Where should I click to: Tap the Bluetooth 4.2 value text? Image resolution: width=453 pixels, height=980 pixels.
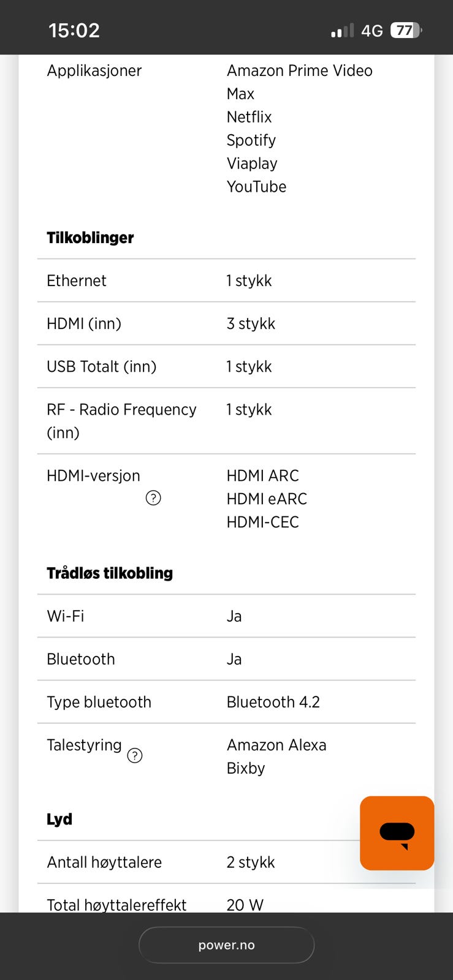point(273,702)
